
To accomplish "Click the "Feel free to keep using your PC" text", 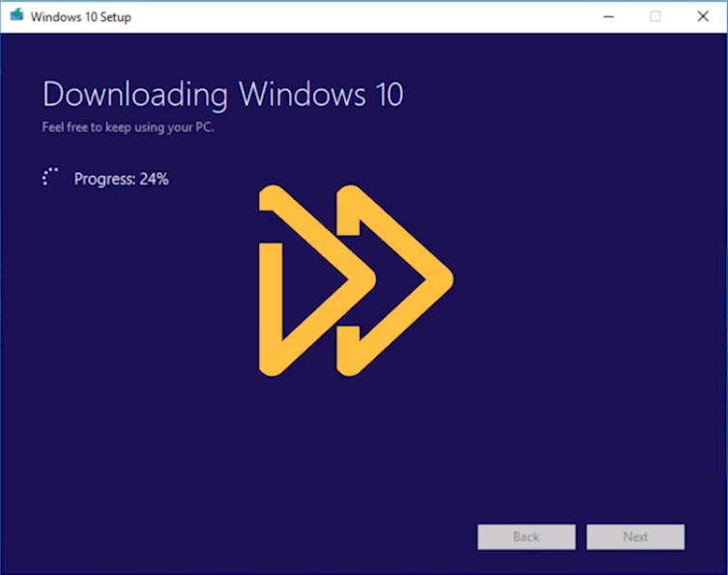I will tap(128, 128).
